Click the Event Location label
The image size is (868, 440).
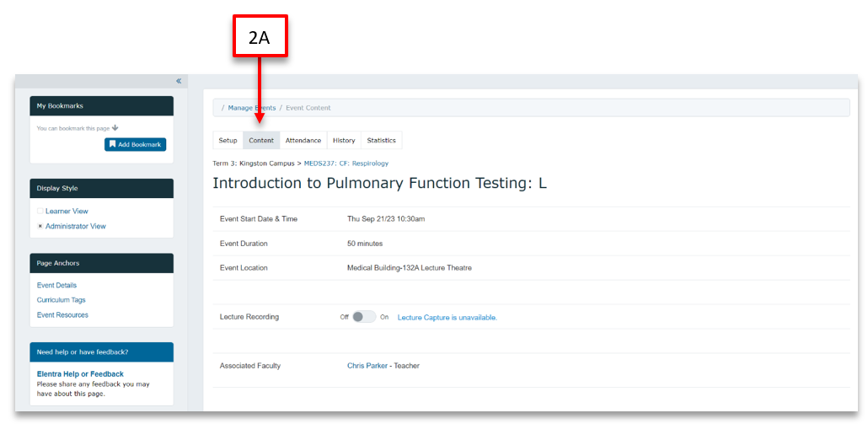[244, 268]
